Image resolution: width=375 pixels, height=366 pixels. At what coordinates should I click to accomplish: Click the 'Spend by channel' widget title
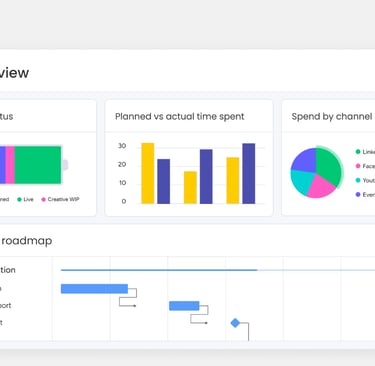click(x=332, y=116)
